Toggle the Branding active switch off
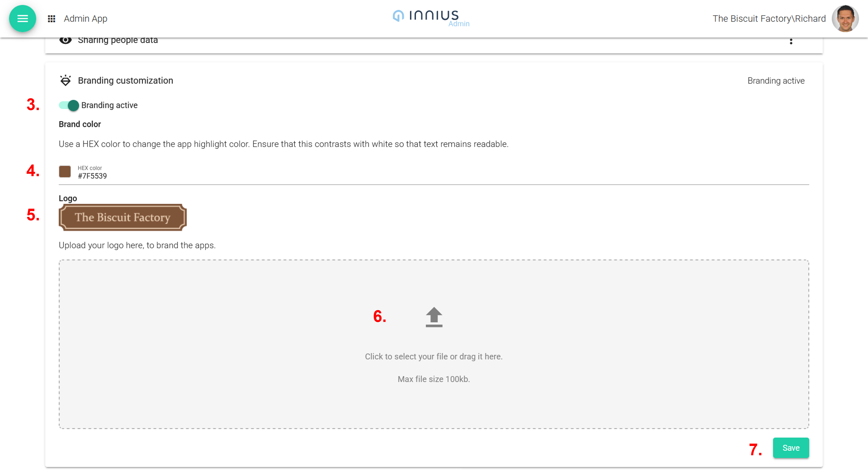 (x=69, y=106)
